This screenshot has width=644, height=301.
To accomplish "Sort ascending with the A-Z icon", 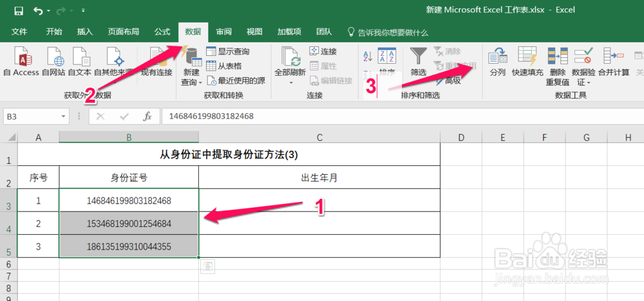I will [368, 56].
